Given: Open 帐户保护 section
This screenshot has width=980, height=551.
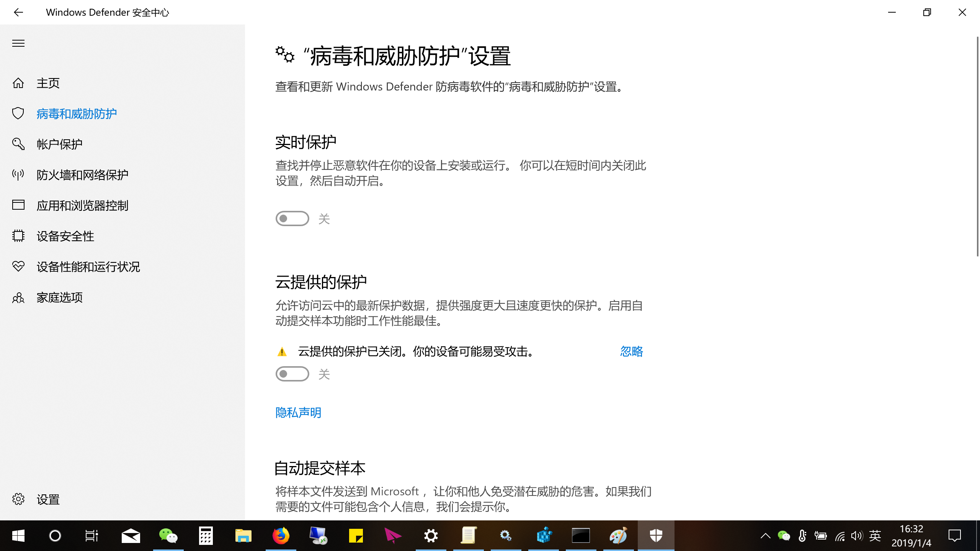Looking at the screenshot, I should [x=60, y=144].
